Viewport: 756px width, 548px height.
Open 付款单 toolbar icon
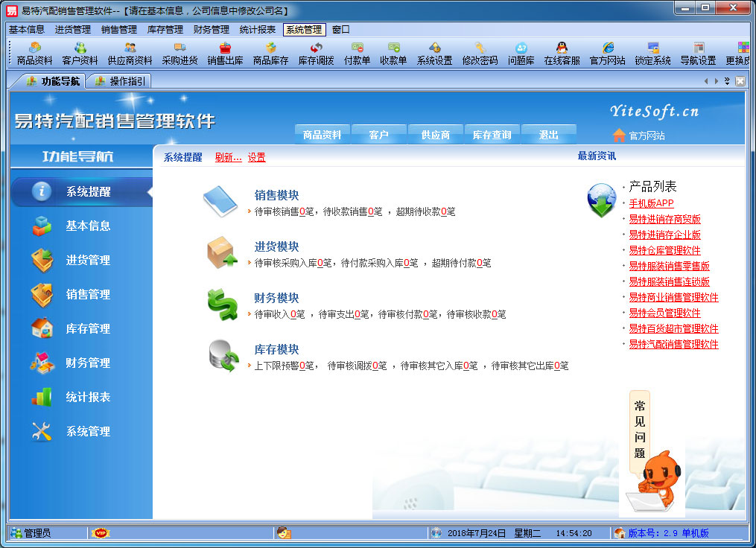(x=358, y=54)
